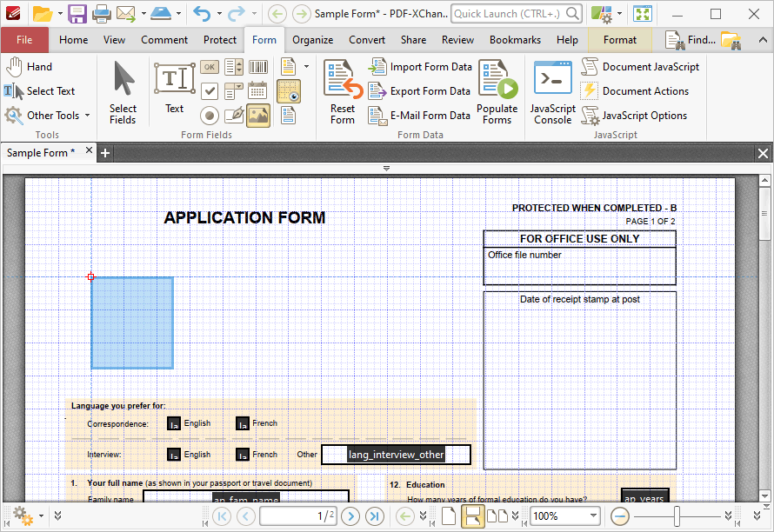The width and height of the screenshot is (774, 532).
Task: Open Document Actions
Action: coord(634,90)
